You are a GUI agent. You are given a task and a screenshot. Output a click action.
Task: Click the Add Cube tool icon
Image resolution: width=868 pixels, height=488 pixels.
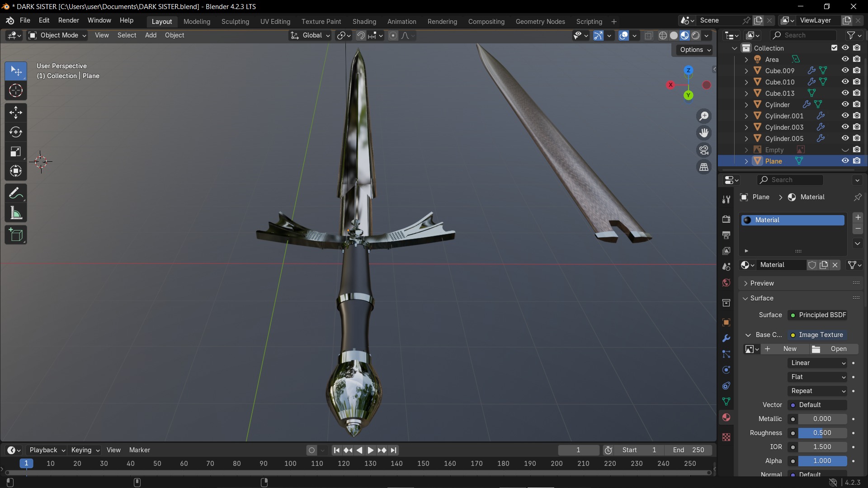16,235
